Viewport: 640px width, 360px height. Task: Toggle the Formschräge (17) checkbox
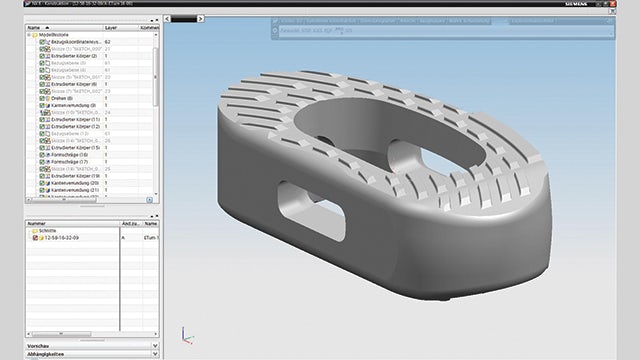[42, 162]
